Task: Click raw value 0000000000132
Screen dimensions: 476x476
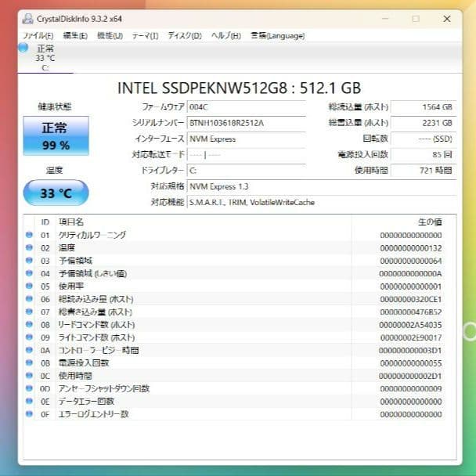Action: tap(411, 248)
